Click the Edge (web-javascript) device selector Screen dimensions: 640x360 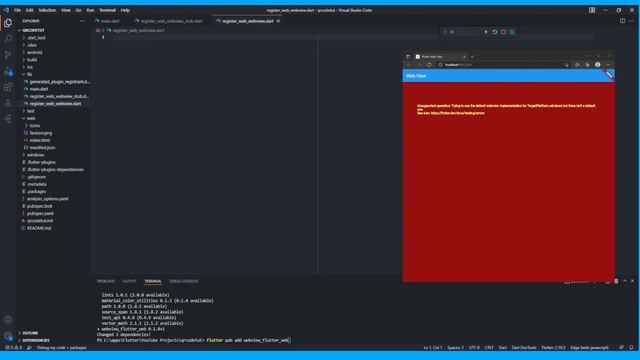point(589,348)
